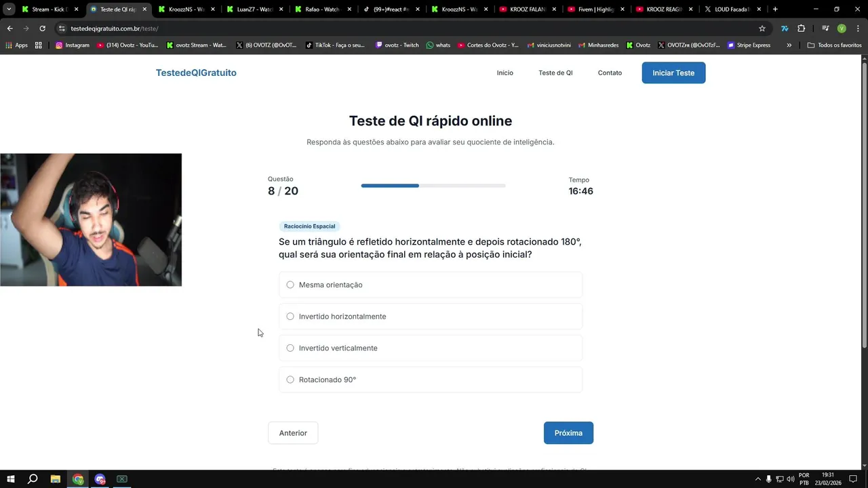Open site information icon in address bar
The width and height of the screenshot is (868, 488).
[62, 28]
